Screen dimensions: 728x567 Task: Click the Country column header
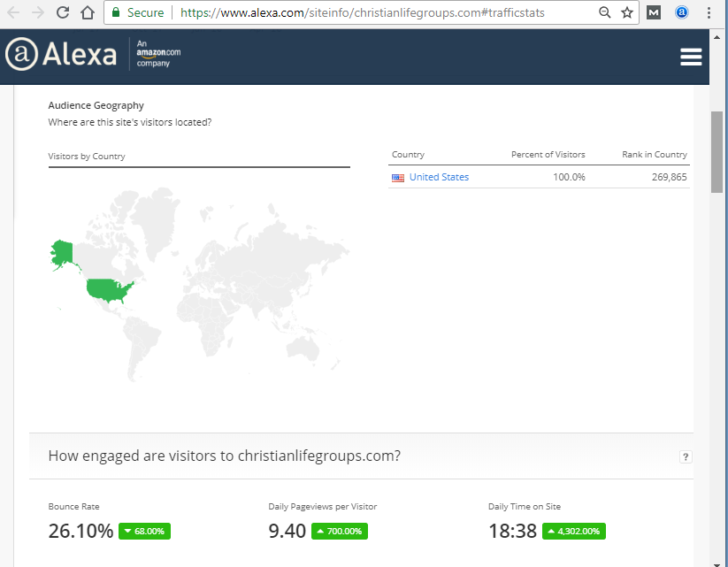(408, 154)
